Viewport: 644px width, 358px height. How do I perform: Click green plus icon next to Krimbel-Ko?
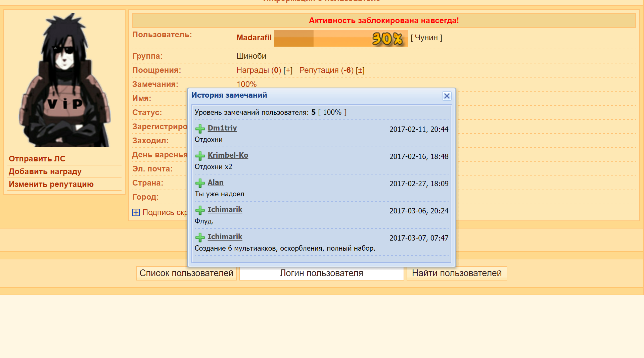tap(200, 156)
